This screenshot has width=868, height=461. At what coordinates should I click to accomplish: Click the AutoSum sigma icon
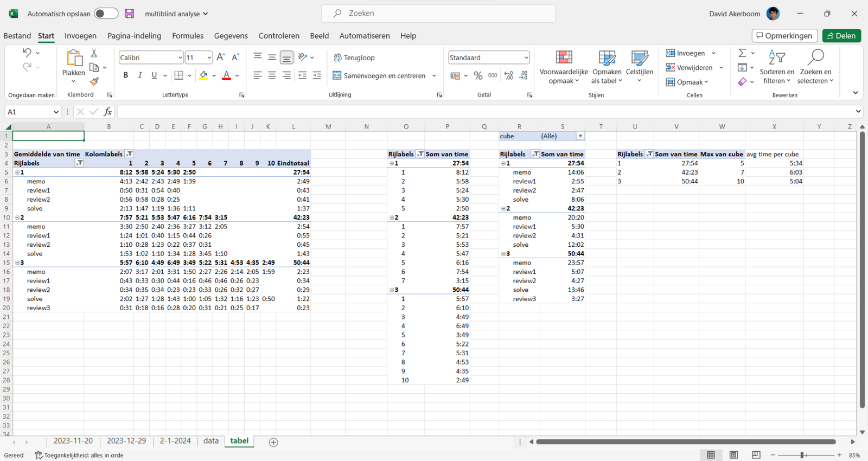[742, 53]
